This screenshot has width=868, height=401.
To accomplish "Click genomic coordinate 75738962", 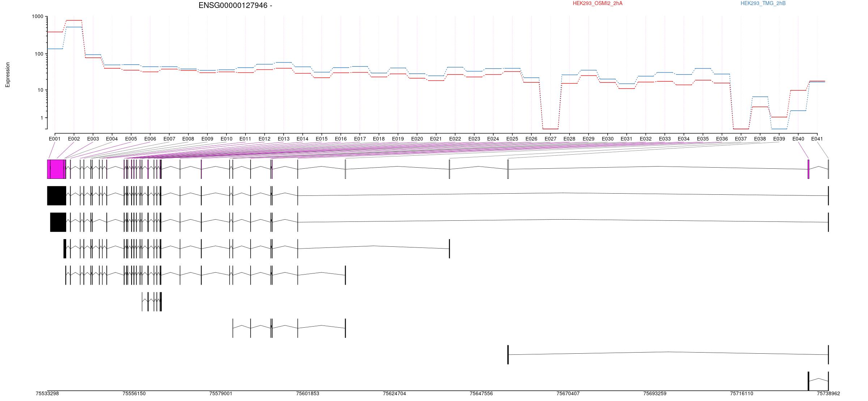I will (x=829, y=393).
